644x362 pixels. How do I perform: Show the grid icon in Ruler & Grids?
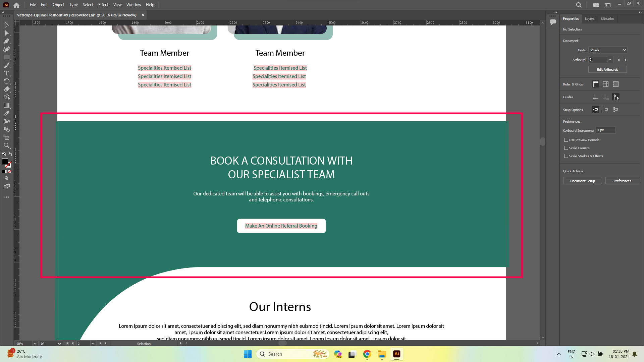tap(606, 84)
